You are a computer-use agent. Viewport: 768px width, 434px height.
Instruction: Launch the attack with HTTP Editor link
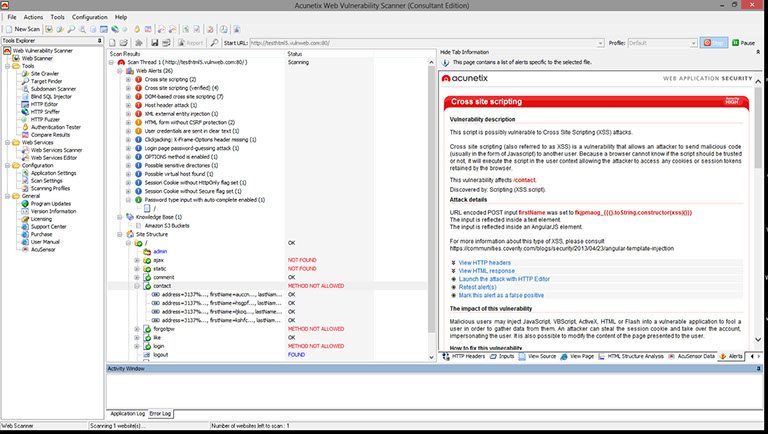coord(504,279)
